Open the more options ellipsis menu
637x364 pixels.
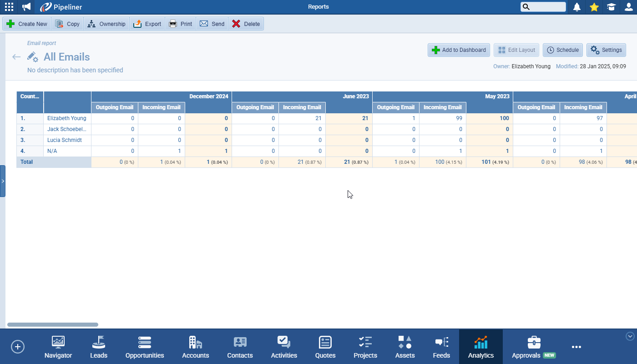click(x=576, y=347)
